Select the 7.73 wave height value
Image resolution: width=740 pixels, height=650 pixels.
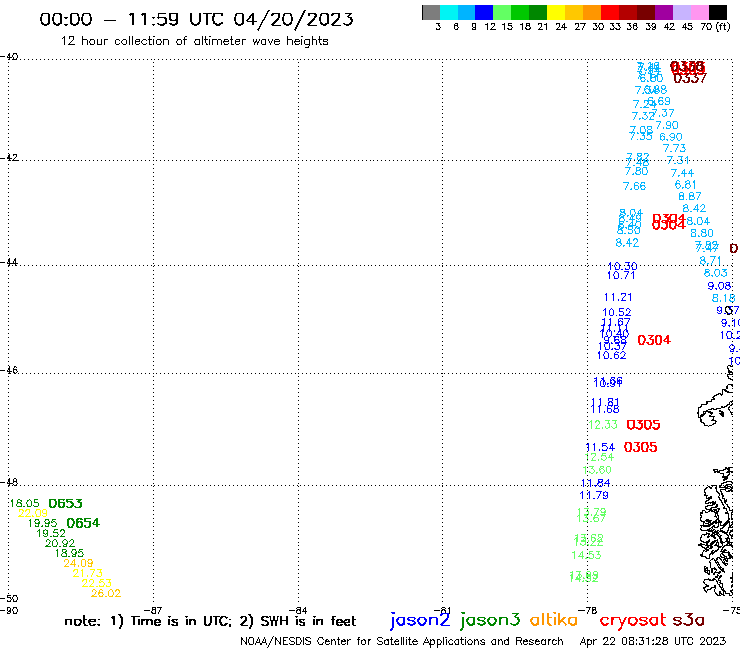(674, 148)
